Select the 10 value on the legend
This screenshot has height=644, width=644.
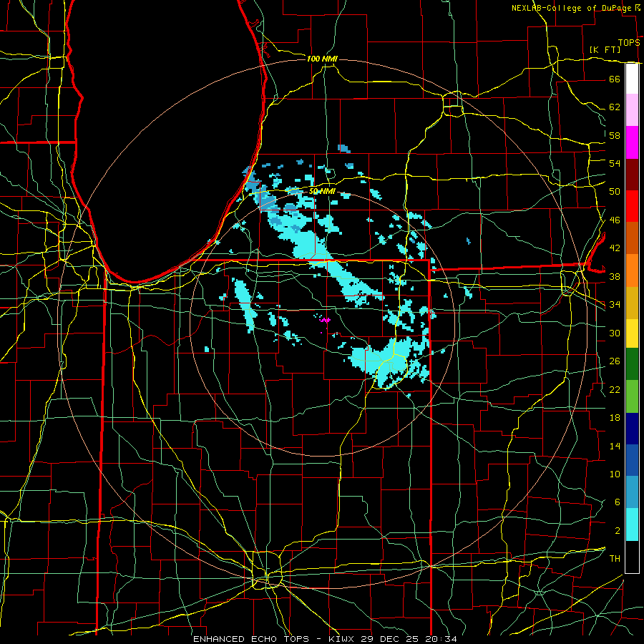tap(615, 474)
